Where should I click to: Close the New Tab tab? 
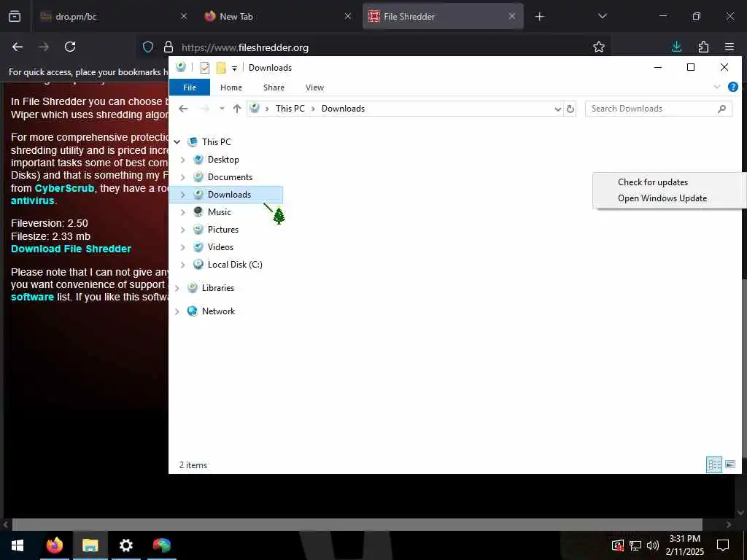point(348,16)
